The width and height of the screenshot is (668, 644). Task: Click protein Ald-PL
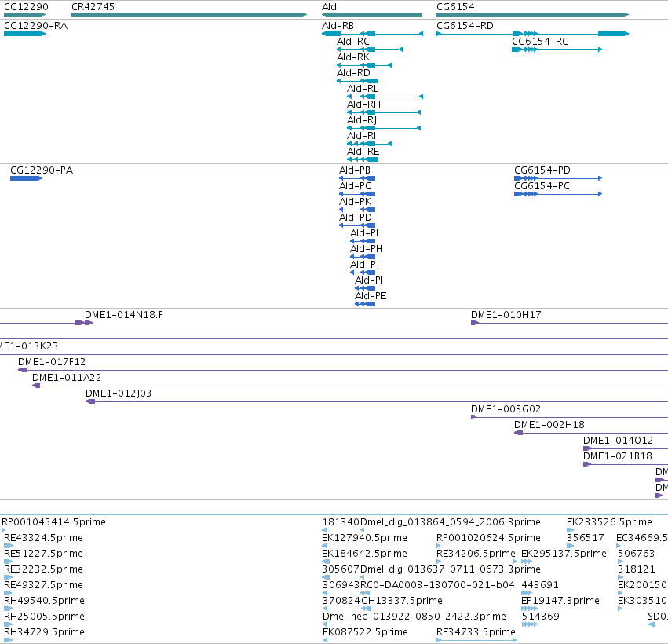click(366, 233)
